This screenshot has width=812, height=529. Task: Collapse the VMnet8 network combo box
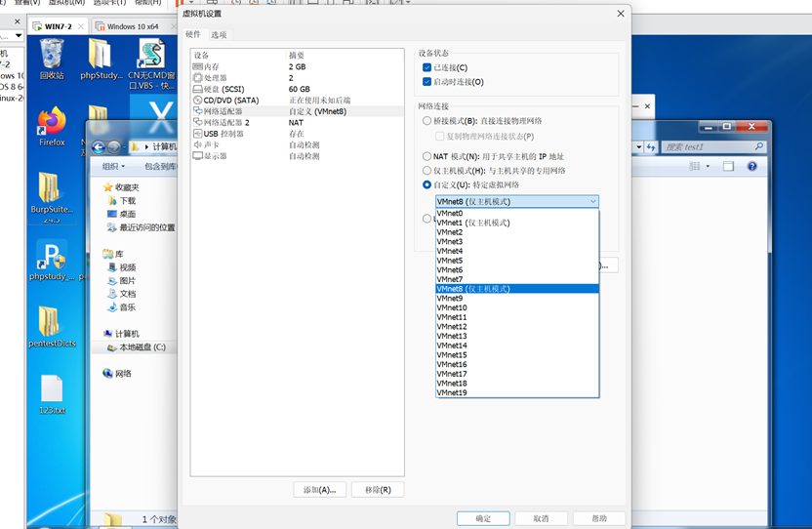[x=517, y=201]
